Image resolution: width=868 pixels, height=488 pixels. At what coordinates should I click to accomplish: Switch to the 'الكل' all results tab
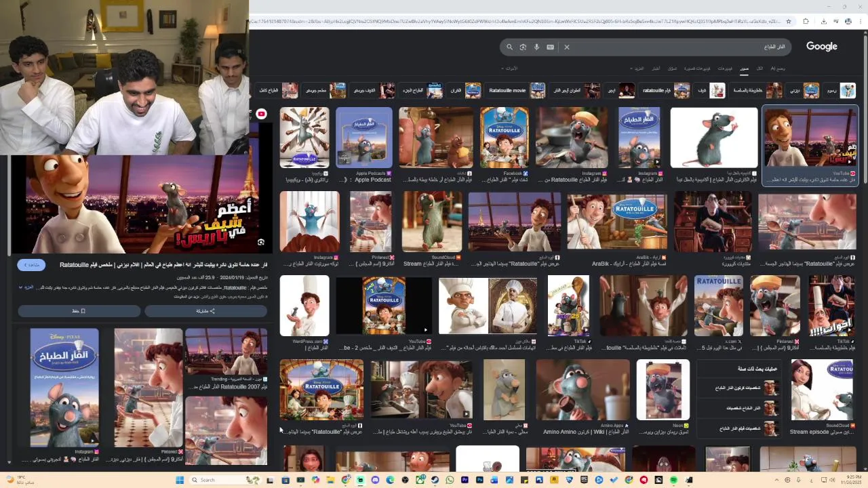(759, 68)
